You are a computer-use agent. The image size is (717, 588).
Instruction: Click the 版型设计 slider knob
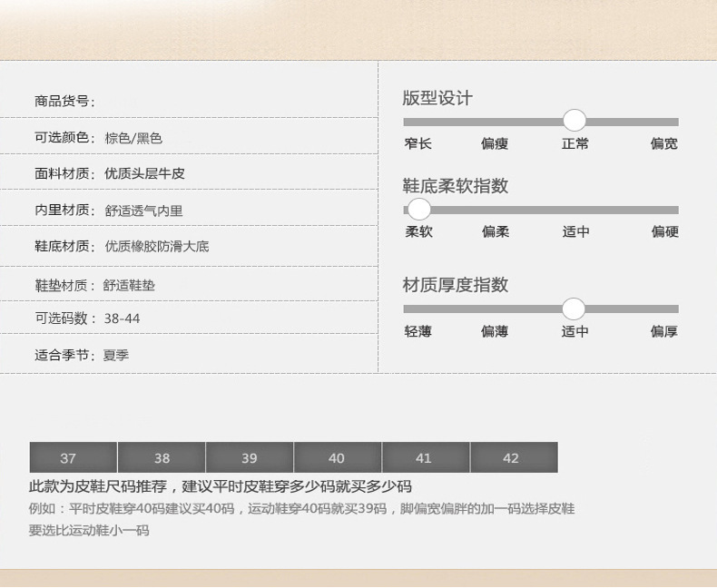click(x=575, y=121)
